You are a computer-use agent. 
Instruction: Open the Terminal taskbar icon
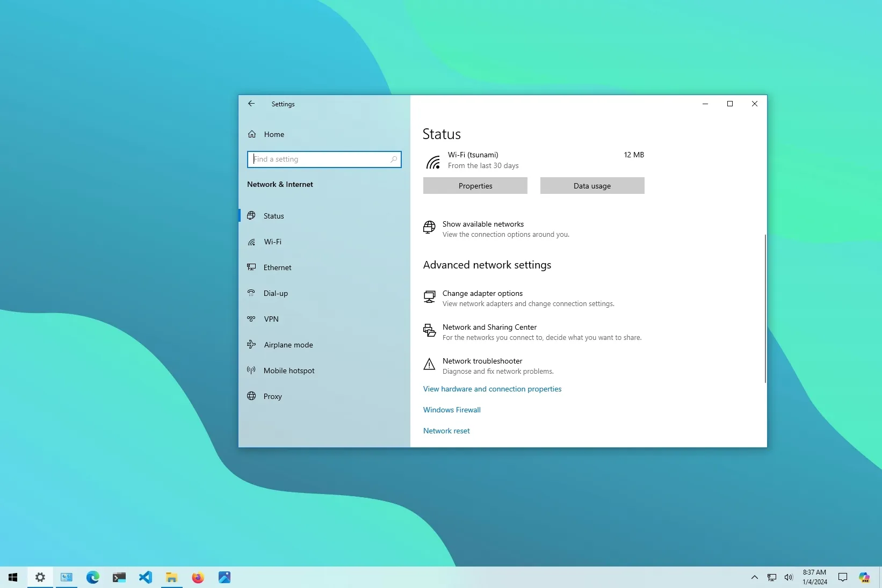pyautogui.click(x=119, y=577)
